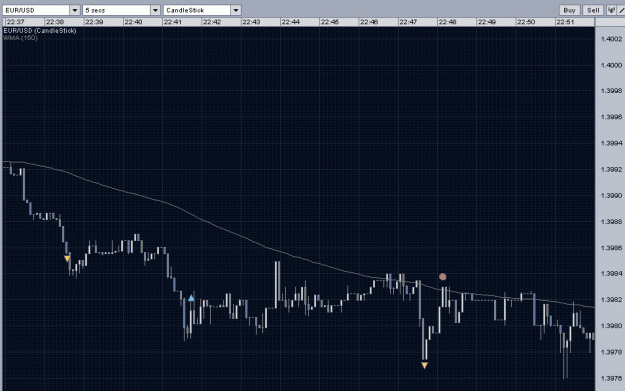The image size is (625, 391).
Task: Select the line drawing tool icon
Action: [621, 10]
